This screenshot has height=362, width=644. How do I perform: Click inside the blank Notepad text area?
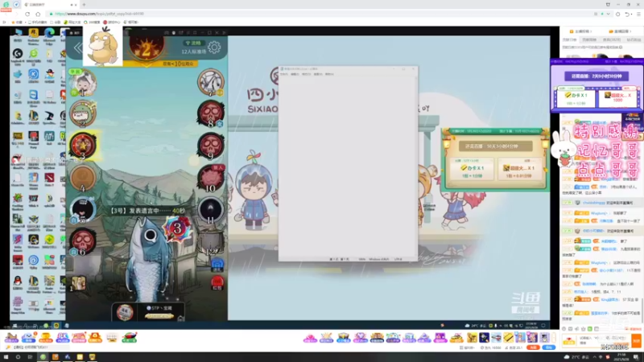[x=349, y=167]
